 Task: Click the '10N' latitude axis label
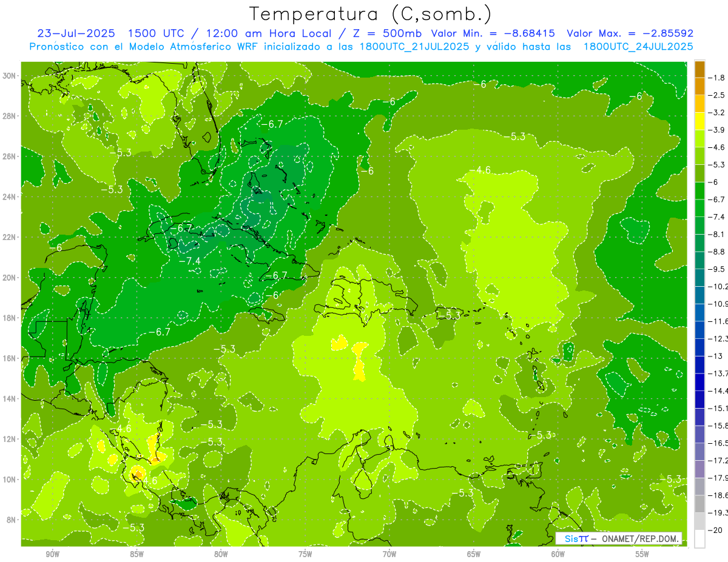click(10, 479)
